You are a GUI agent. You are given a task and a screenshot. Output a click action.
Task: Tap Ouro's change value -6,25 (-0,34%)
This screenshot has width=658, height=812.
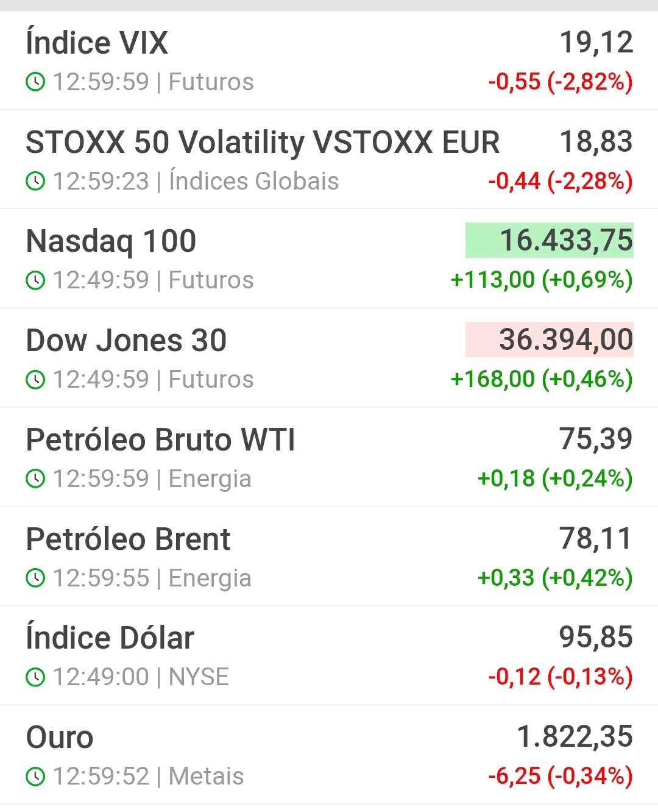(561, 776)
